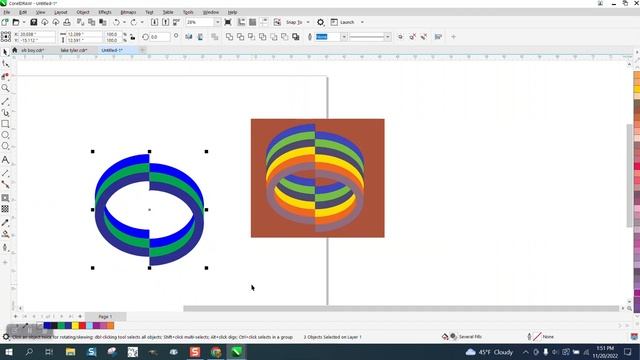Click the Full-screen preview icon
This screenshot has height=360, width=640.
pyautogui.click(x=228, y=22)
